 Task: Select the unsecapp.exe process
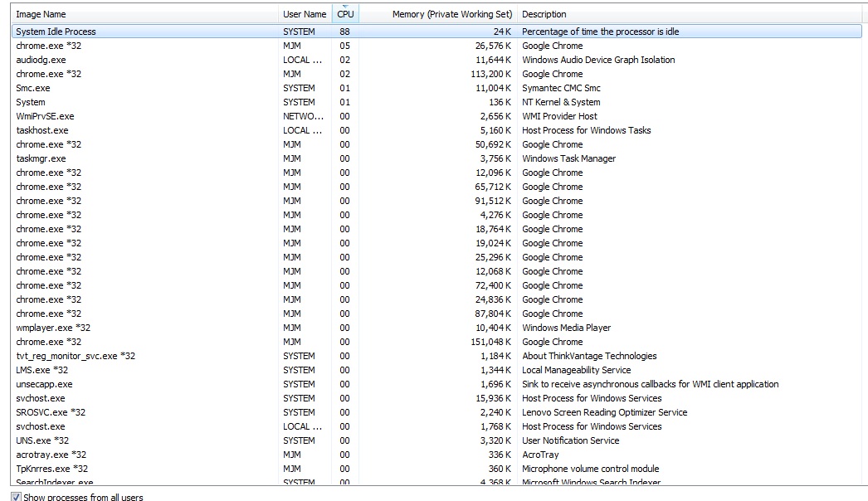tap(44, 384)
